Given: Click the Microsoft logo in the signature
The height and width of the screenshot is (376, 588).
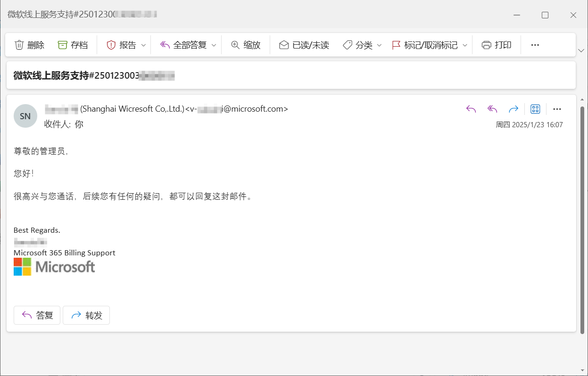Looking at the screenshot, I should coord(54,267).
